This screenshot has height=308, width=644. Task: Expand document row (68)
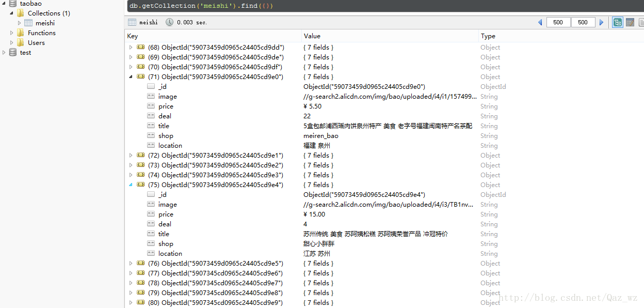click(131, 47)
